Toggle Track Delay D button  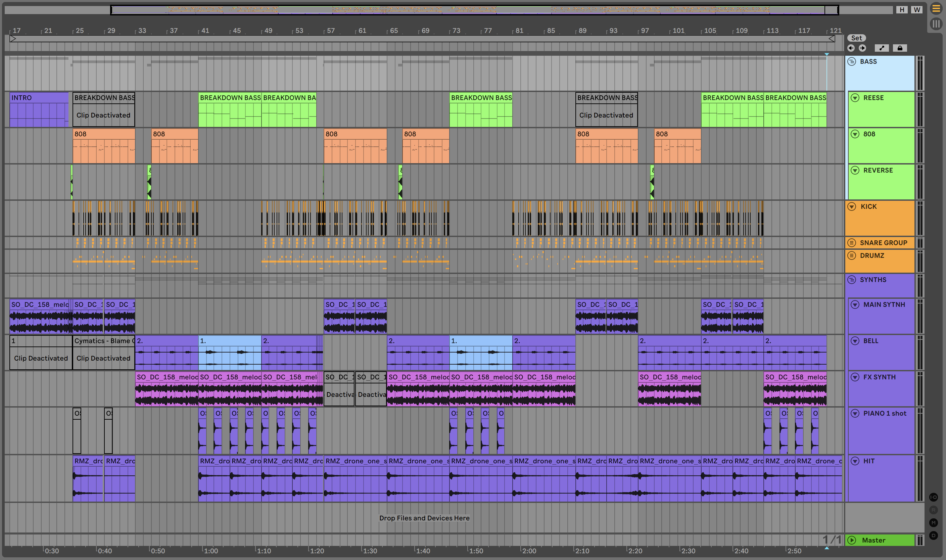click(934, 535)
